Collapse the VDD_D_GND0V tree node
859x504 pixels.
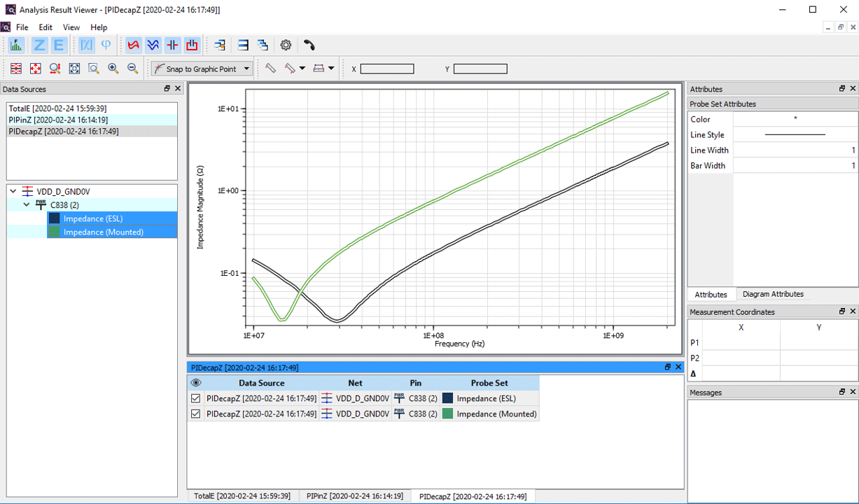13,191
